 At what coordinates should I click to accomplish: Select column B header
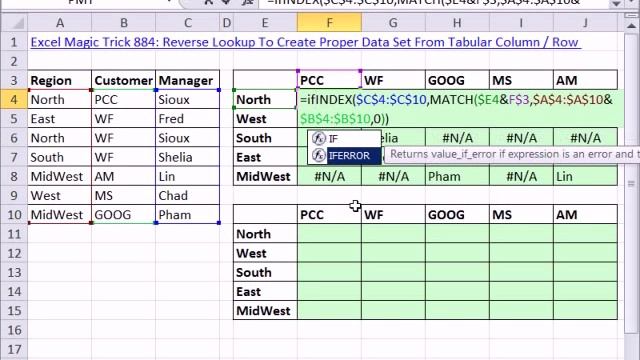click(x=124, y=23)
